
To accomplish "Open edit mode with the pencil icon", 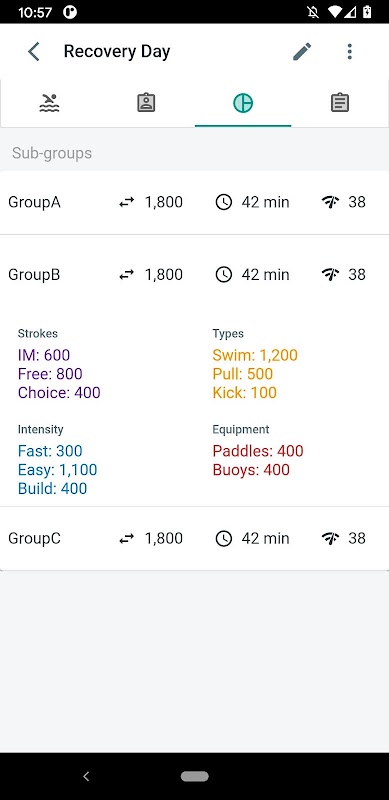I will pyautogui.click(x=302, y=52).
